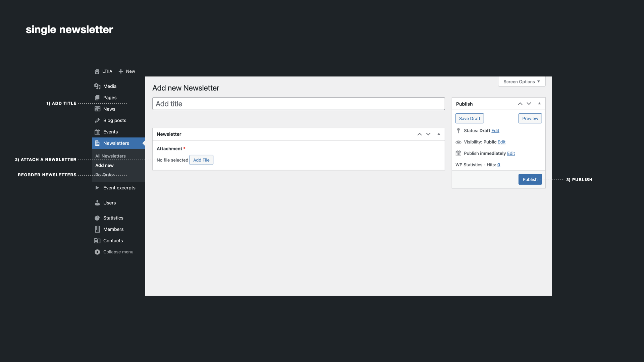
Task: Click the LTIIA site name in toolbar
Action: [107, 71]
